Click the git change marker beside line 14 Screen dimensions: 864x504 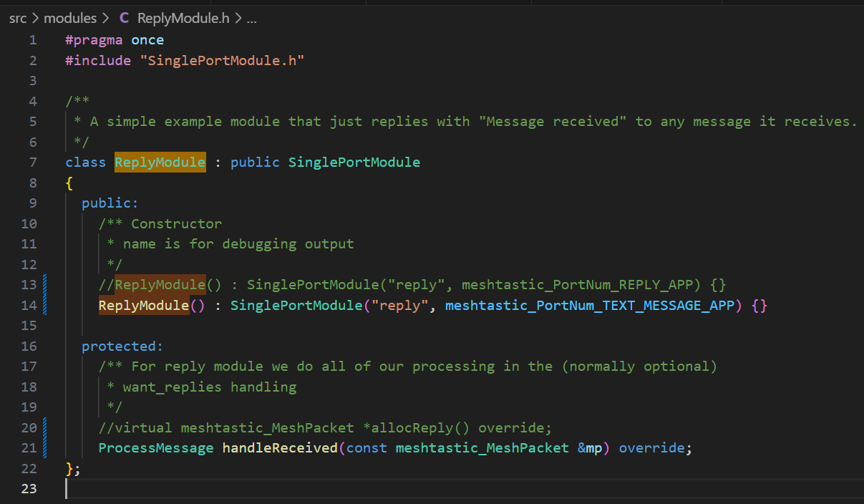(x=46, y=305)
